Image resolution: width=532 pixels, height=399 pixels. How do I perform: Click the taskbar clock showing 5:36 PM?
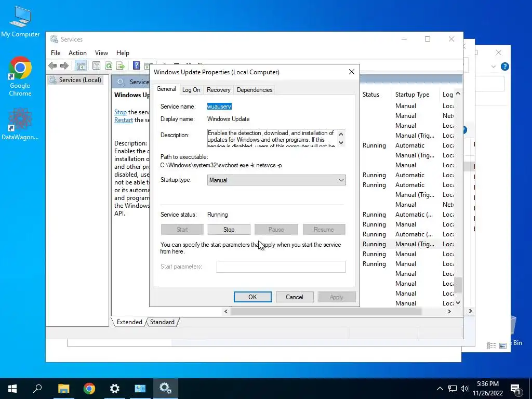point(488,389)
